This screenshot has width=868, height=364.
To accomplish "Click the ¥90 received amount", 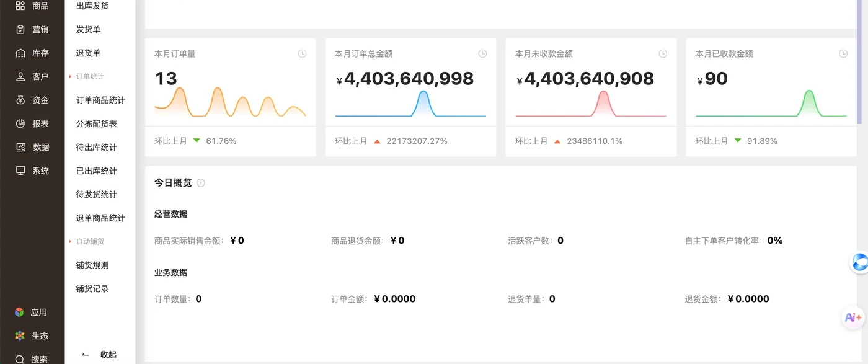I will tap(712, 79).
